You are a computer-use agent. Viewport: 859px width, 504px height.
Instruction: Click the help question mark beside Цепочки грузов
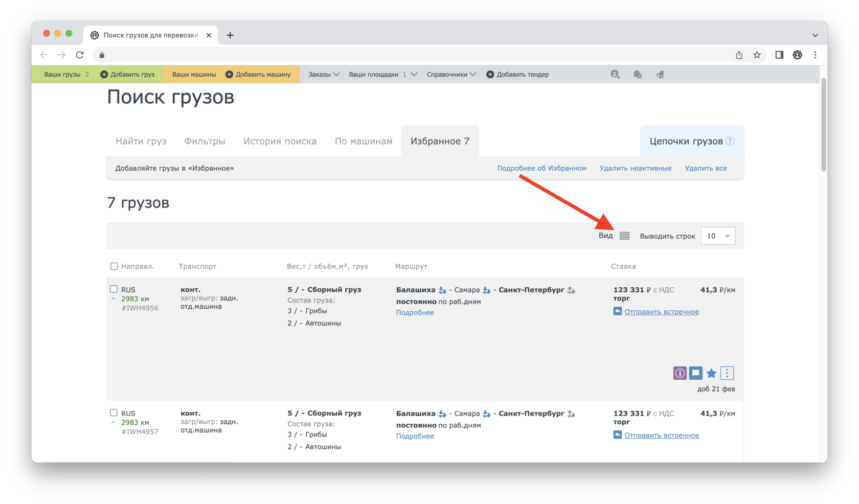pos(730,141)
